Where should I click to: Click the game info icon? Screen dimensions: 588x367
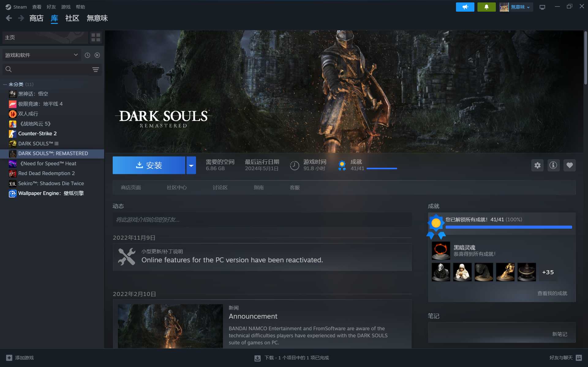pos(553,165)
